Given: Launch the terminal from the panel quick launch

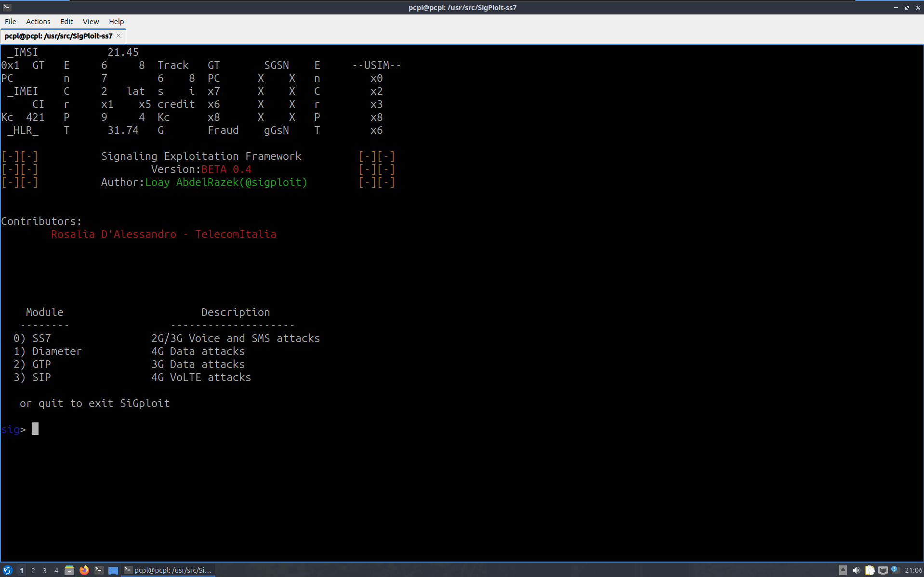Looking at the screenshot, I should 99,570.
